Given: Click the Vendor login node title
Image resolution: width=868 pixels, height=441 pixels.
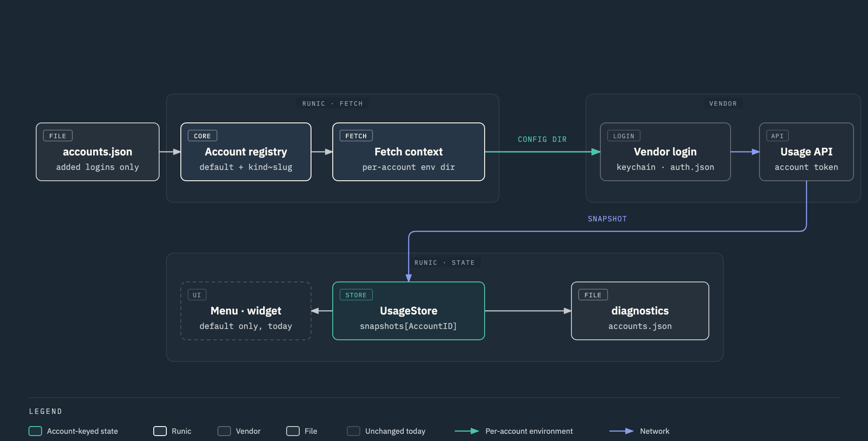Looking at the screenshot, I should [x=665, y=152].
